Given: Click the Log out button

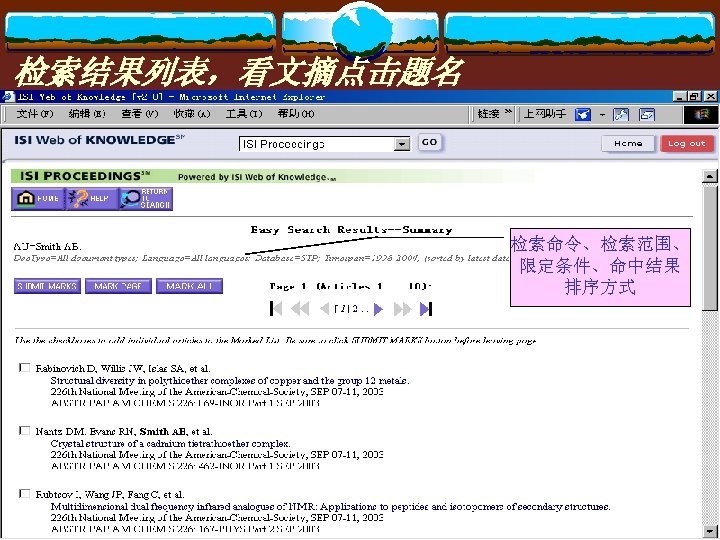Looking at the screenshot, I should 687,144.
